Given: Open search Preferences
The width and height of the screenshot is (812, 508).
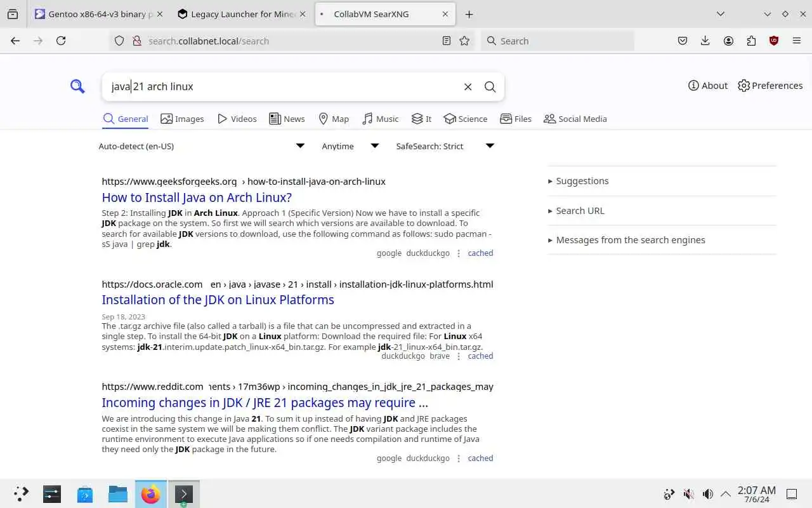Looking at the screenshot, I should click(770, 86).
